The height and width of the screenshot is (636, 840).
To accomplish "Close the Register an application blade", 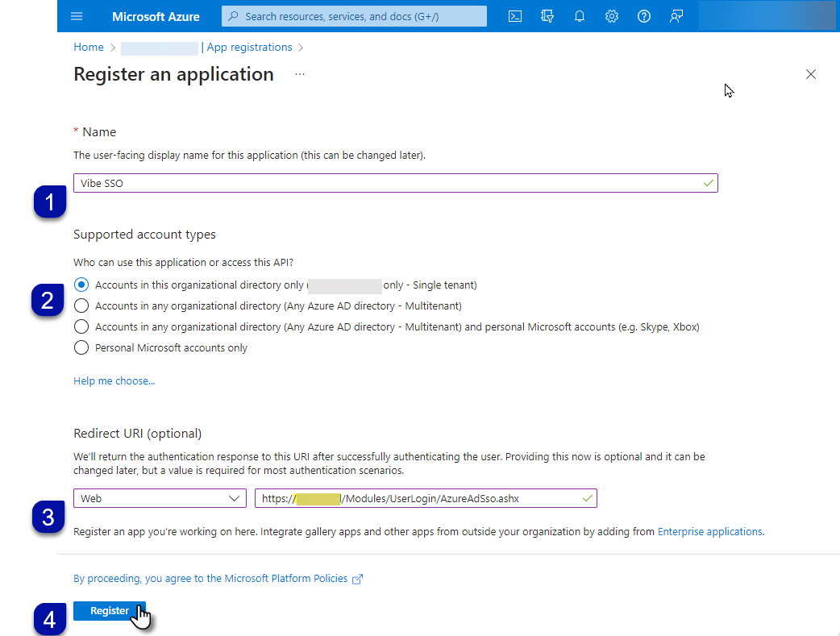I will tap(810, 74).
